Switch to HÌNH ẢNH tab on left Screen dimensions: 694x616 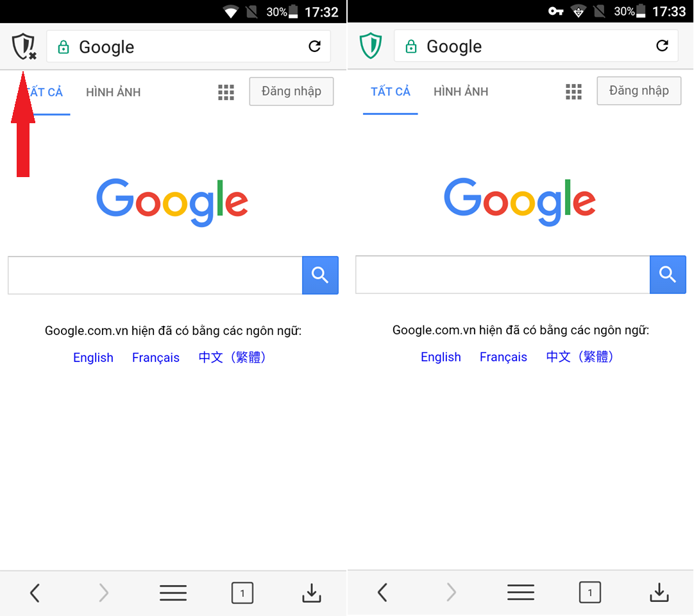pos(114,92)
